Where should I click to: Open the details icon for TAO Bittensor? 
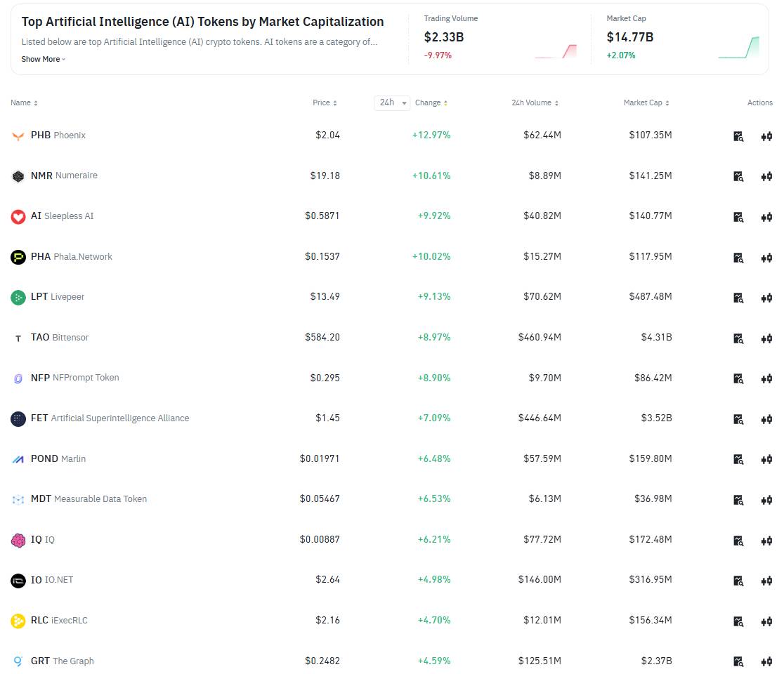pos(738,338)
